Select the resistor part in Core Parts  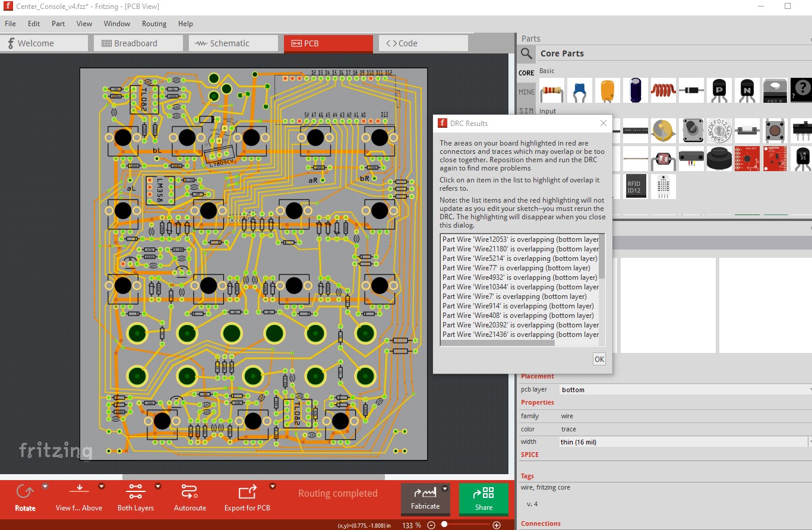click(x=551, y=90)
